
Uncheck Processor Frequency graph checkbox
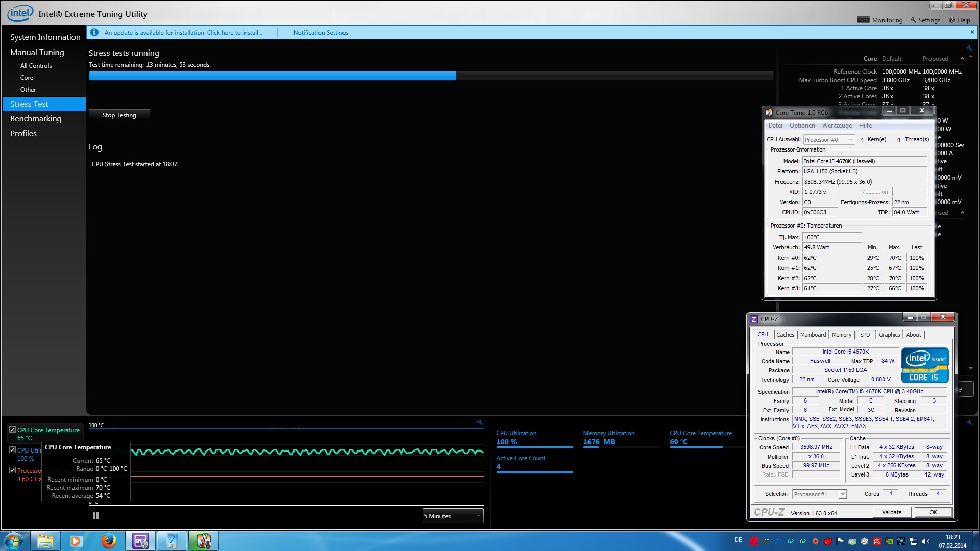pos(13,470)
